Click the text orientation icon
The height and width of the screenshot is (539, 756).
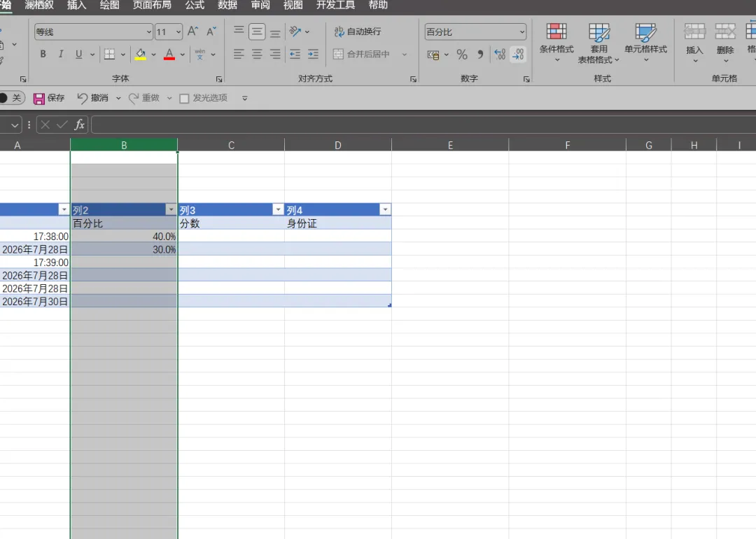click(295, 31)
